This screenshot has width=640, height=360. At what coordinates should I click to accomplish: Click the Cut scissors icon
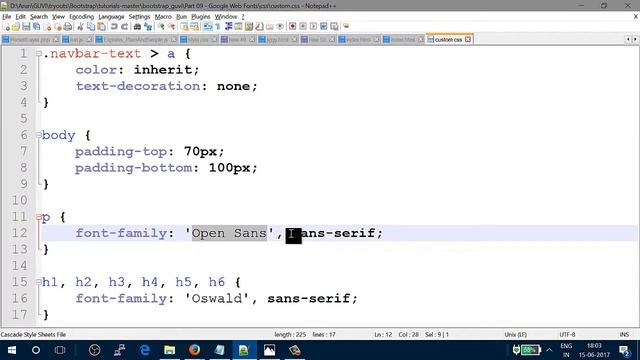click(80, 27)
